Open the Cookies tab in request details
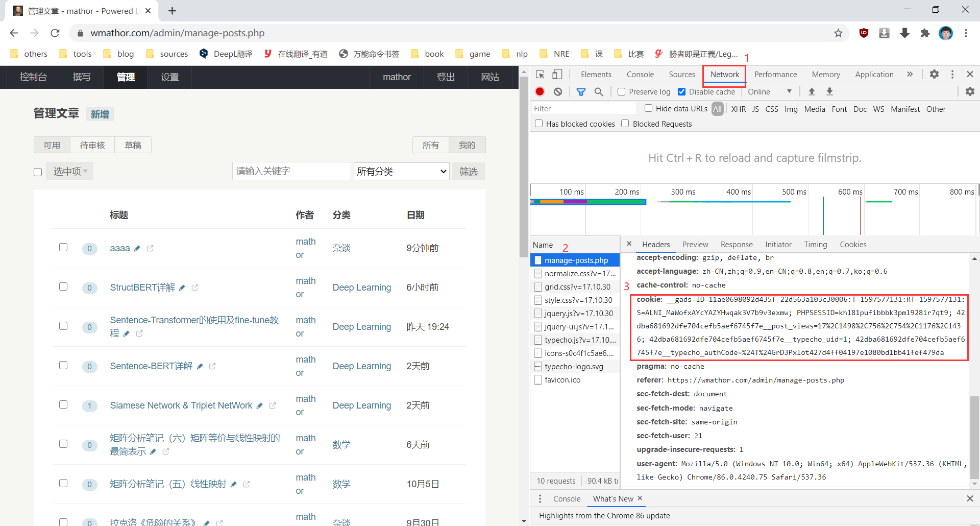980x526 pixels. click(853, 244)
